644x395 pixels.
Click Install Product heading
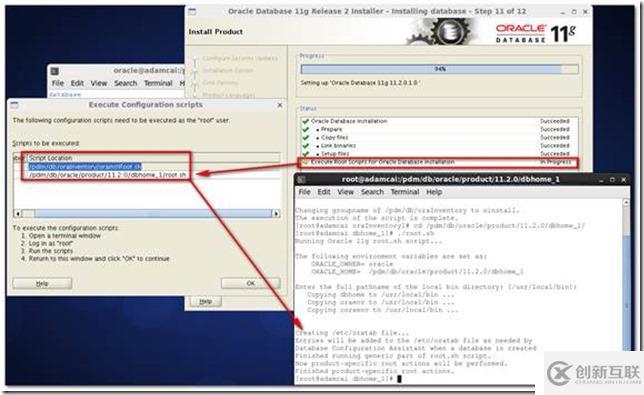click(215, 32)
